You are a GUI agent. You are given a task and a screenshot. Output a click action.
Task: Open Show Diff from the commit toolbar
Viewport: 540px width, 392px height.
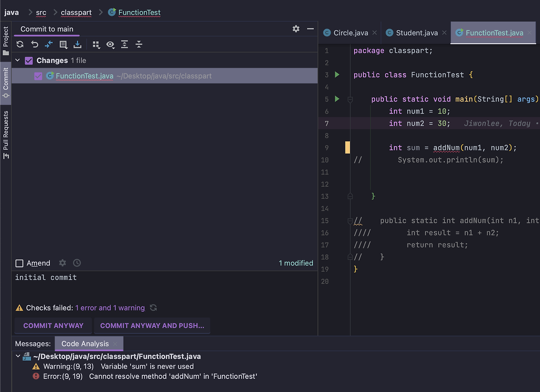pos(49,44)
